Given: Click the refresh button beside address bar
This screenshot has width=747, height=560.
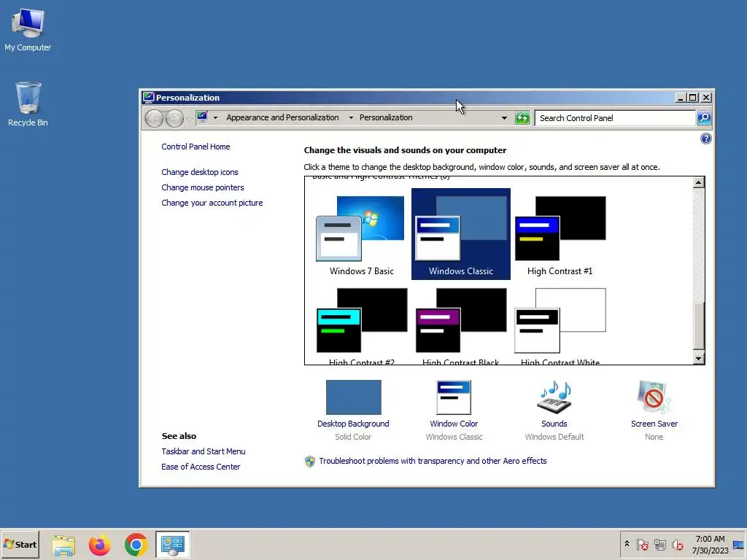Looking at the screenshot, I should click(522, 118).
